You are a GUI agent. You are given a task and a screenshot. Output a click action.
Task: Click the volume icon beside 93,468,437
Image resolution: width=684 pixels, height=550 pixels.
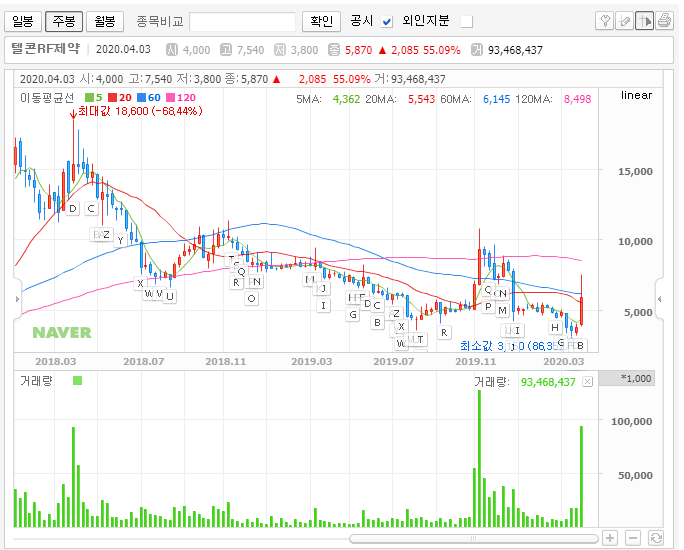(x=477, y=50)
